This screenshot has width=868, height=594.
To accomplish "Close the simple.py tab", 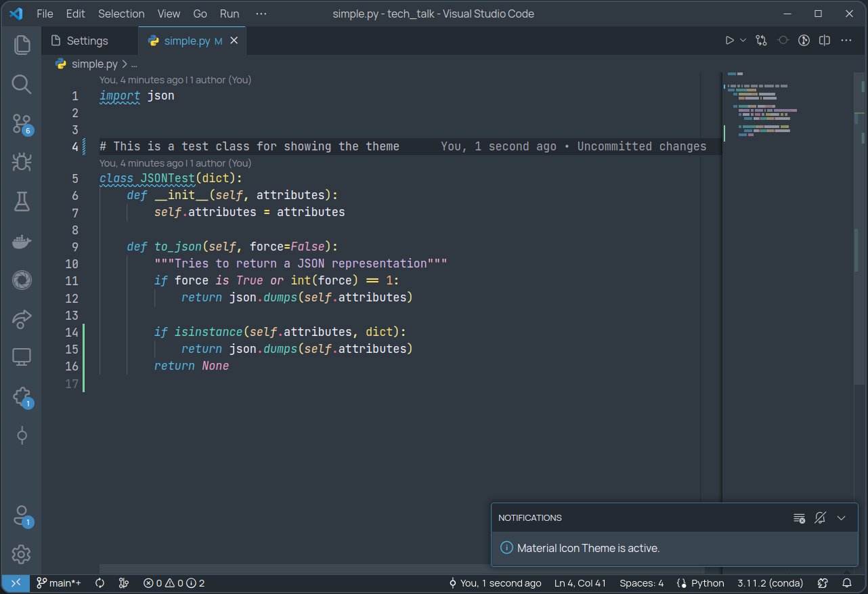I will tap(234, 41).
